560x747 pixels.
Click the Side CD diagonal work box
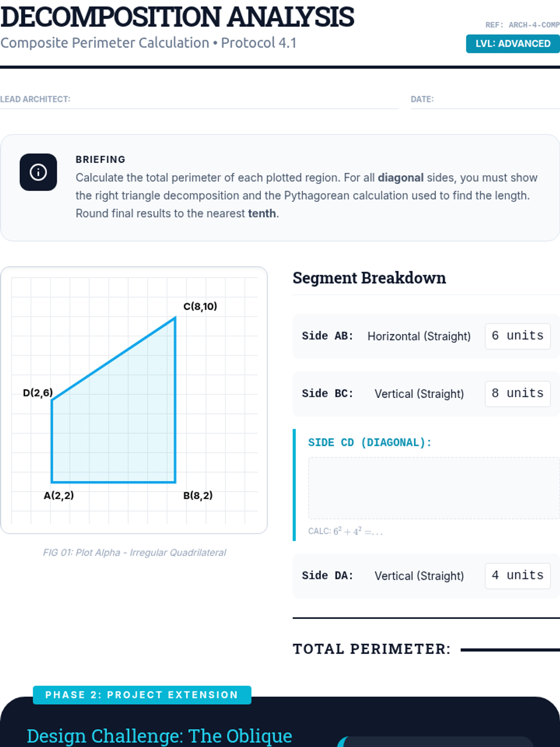(434, 488)
